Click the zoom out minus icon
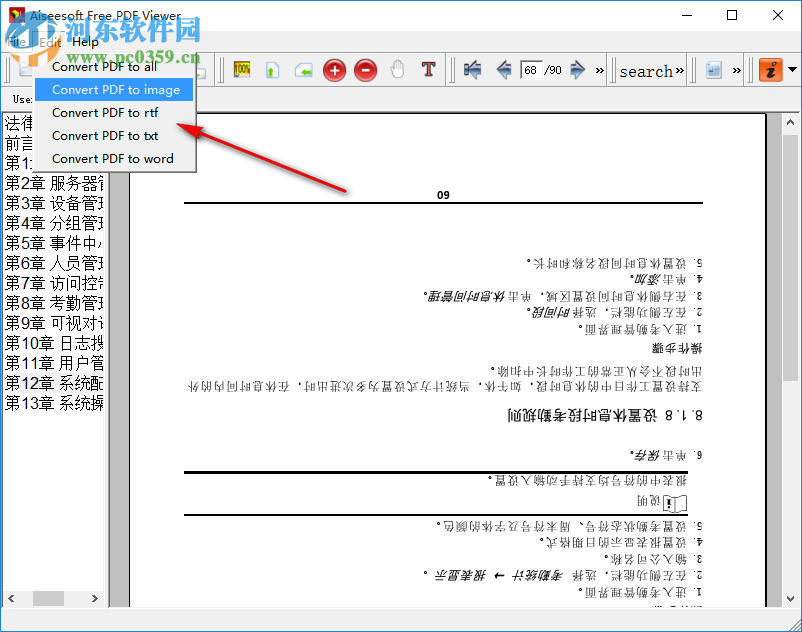The height and width of the screenshot is (632, 802). click(365, 70)
